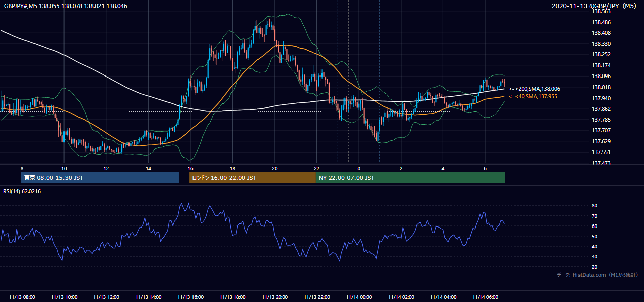Click the 11/14 06:00 time axis label
644x302 pixels.
[485, 297]
